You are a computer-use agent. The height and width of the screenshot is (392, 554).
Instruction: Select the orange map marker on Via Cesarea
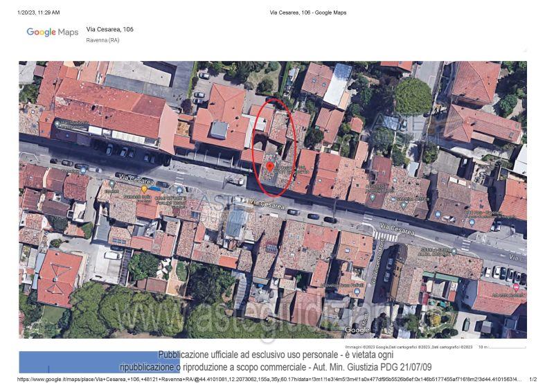(144, 188)
